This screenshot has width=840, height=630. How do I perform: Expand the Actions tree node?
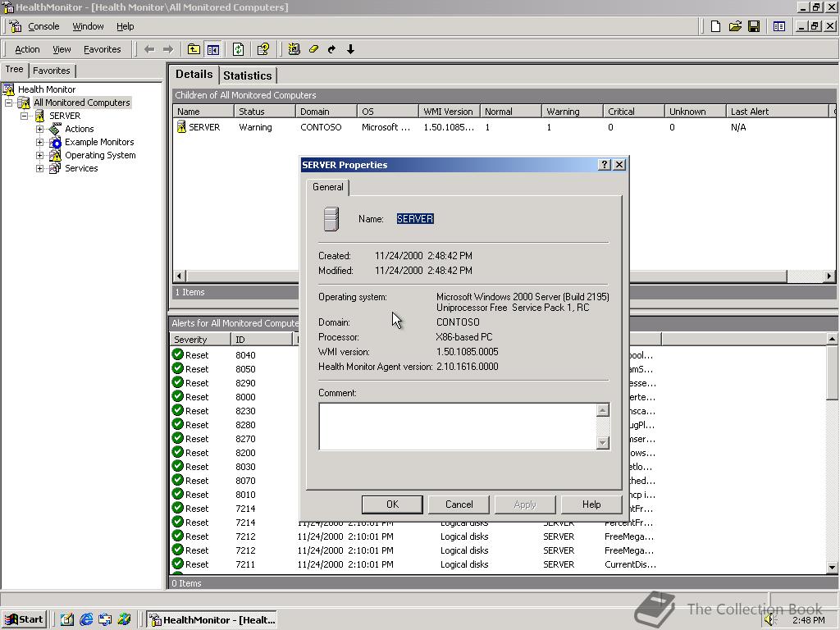click(x=39, y=129)
